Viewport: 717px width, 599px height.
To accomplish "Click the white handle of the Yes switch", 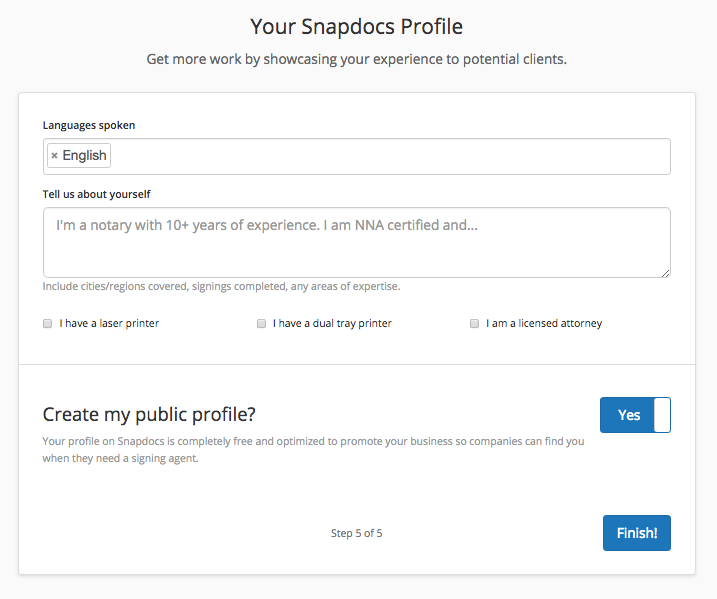I will (662, 415).
